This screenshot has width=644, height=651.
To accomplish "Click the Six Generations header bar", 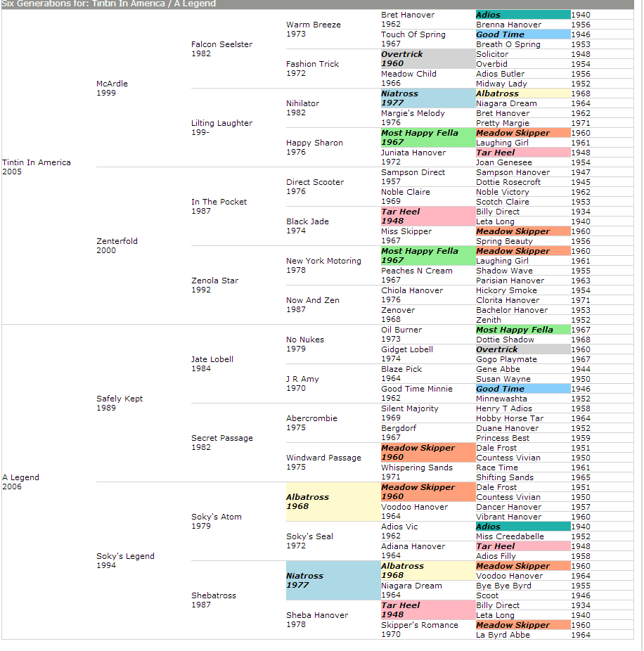I will [x=321, y=4].
